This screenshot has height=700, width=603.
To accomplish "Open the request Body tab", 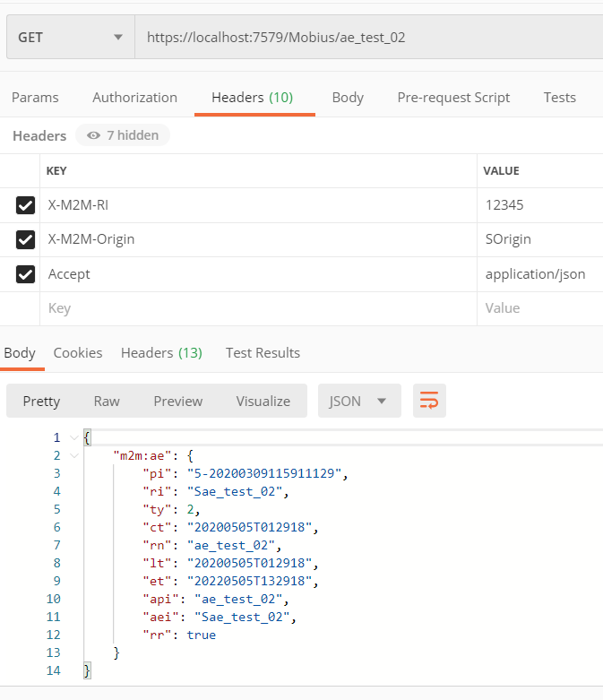I will tap(347, 98).
